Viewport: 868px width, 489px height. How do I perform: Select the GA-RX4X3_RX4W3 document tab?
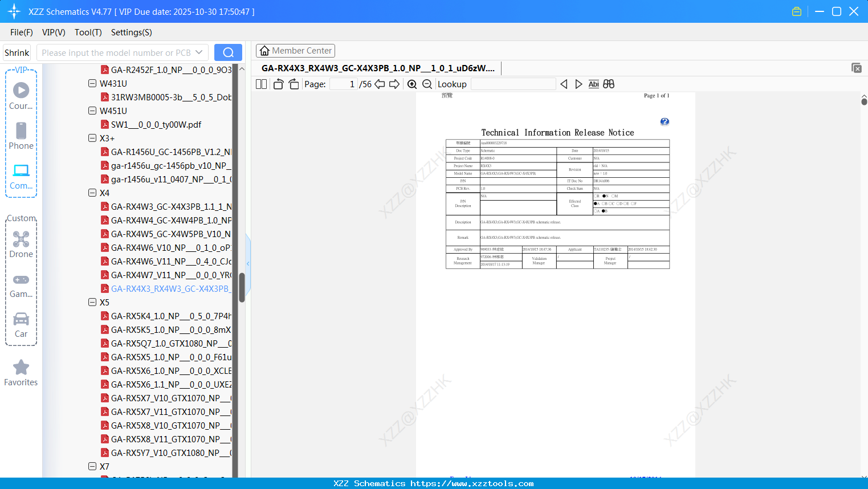click(x=378, y=68)
